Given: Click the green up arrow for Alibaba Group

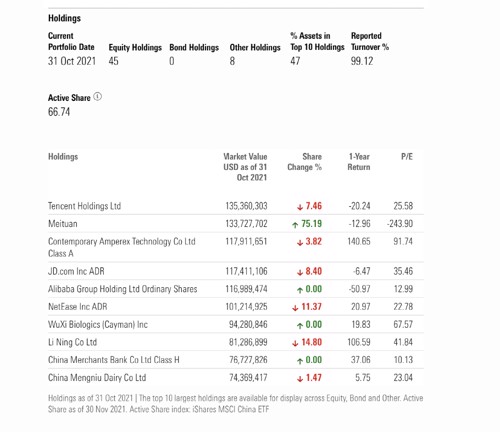Looking at the screenshot, I should (x=300, y=290).
